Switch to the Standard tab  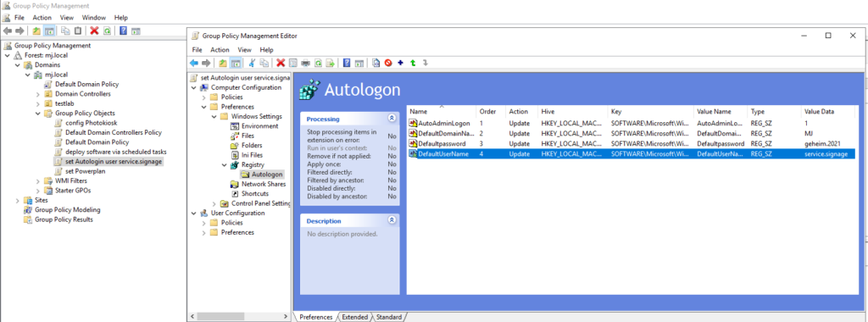click(x=388, y=317)
